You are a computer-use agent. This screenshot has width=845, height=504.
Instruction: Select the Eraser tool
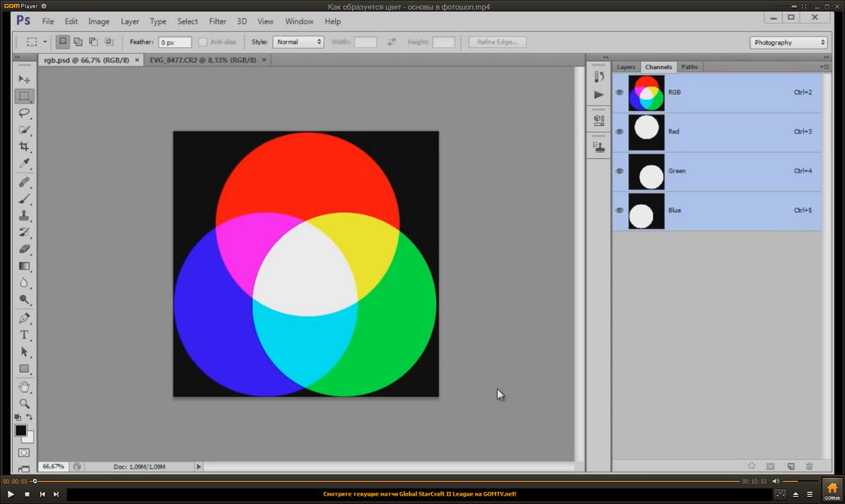pyautogui.click(x=25, y=249)
